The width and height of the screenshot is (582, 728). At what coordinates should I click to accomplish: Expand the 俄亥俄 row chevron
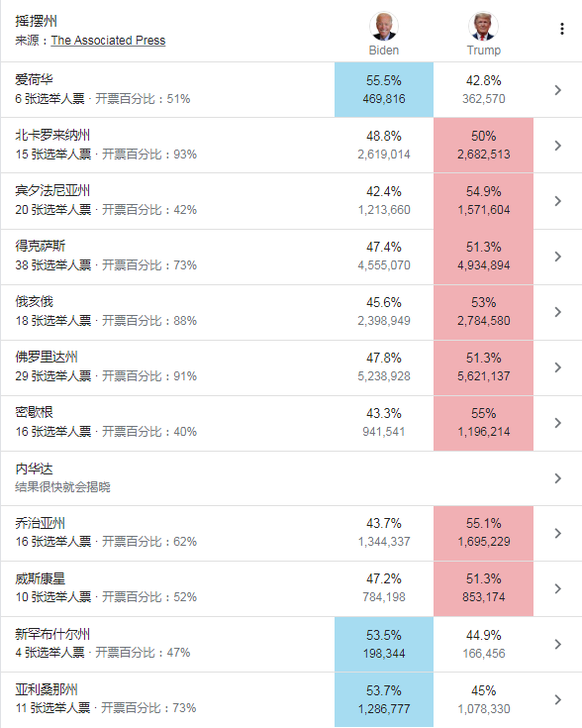click(x=558, y=312)
